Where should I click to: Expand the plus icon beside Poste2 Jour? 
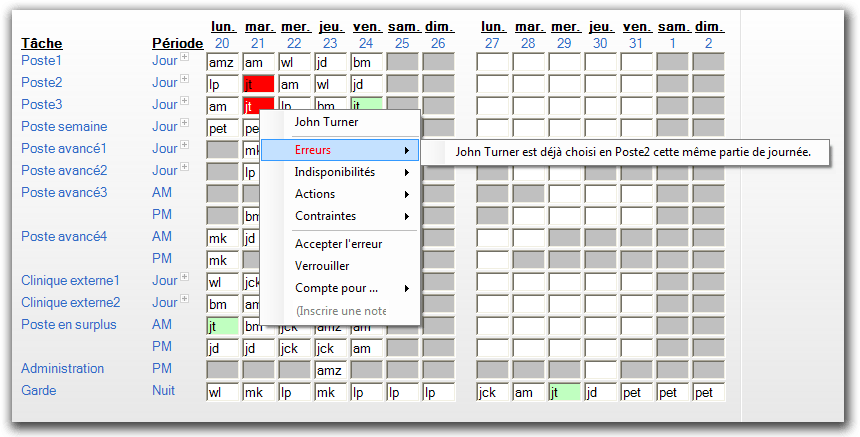click(185, 78)
